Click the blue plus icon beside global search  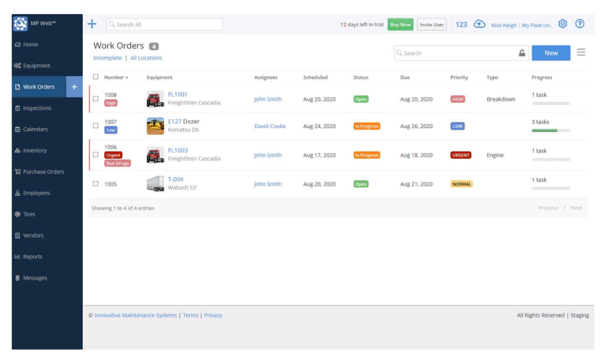point(92,24)
